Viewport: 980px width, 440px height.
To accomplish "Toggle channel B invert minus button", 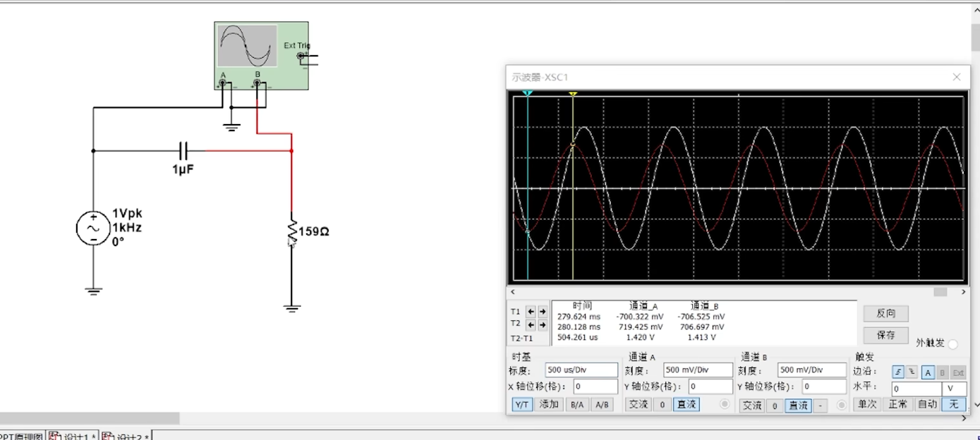I will (820, 406).
